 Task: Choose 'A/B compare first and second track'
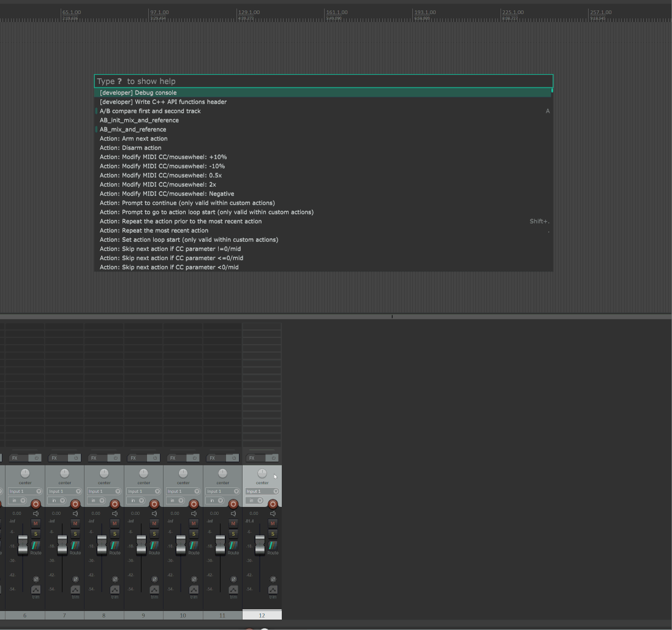click(150, 111)
